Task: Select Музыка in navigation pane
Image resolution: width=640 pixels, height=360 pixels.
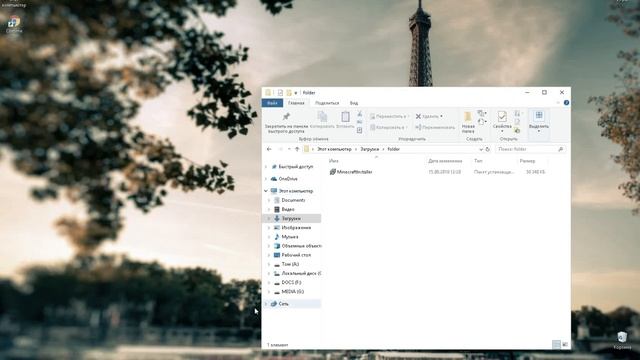Action: pyautogui.click(x=290, y=237)
